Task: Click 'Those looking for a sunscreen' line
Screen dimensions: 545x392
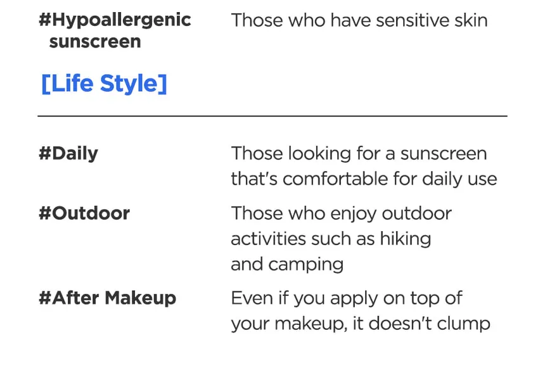Action: pyautogui.click(x=359, y=153)
